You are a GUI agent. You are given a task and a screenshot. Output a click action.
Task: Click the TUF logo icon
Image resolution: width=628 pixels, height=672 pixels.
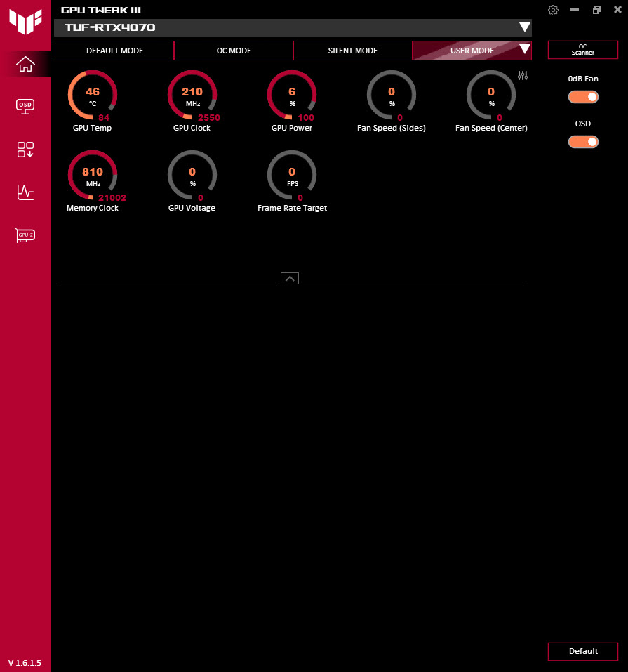25,22
